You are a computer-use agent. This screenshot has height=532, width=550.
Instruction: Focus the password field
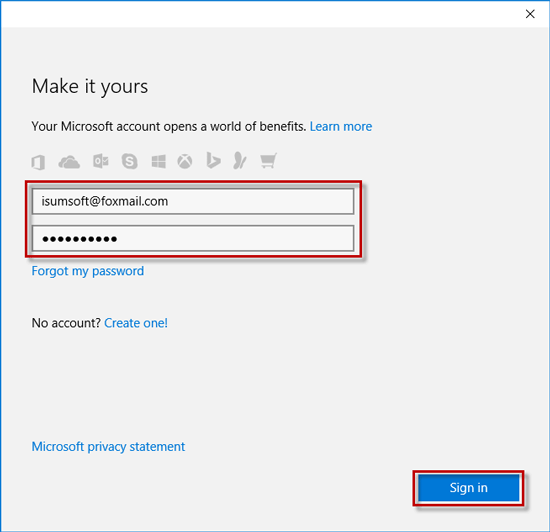click(193, 238)
